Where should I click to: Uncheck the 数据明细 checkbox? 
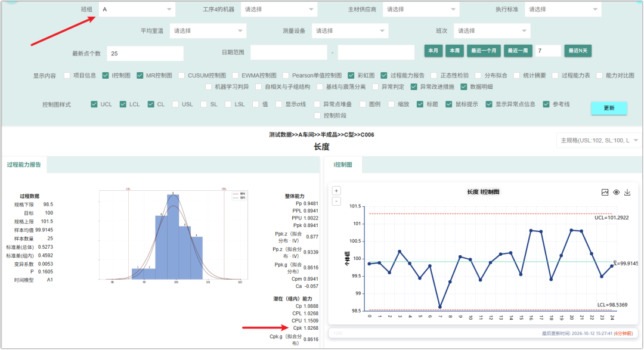(464, 86)
